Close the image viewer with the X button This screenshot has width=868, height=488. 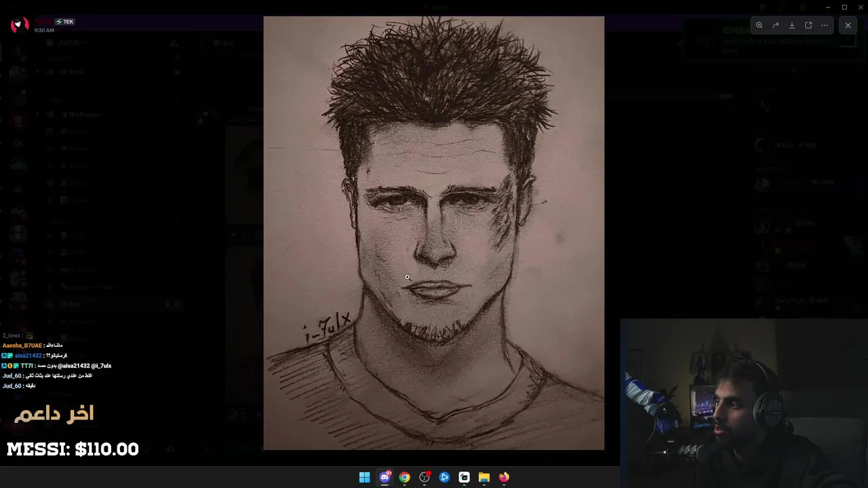click(848, 25)
